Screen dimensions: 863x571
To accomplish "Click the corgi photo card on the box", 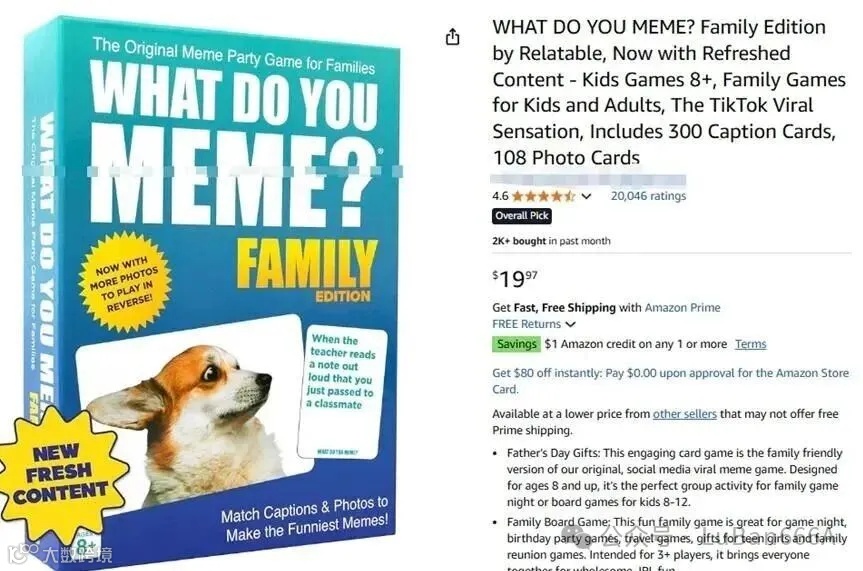I will coord(193,410).
